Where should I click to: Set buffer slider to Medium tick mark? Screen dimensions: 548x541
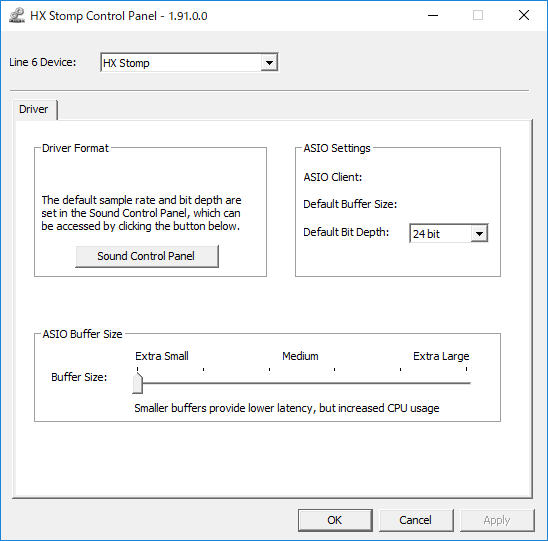coord(269,383)
